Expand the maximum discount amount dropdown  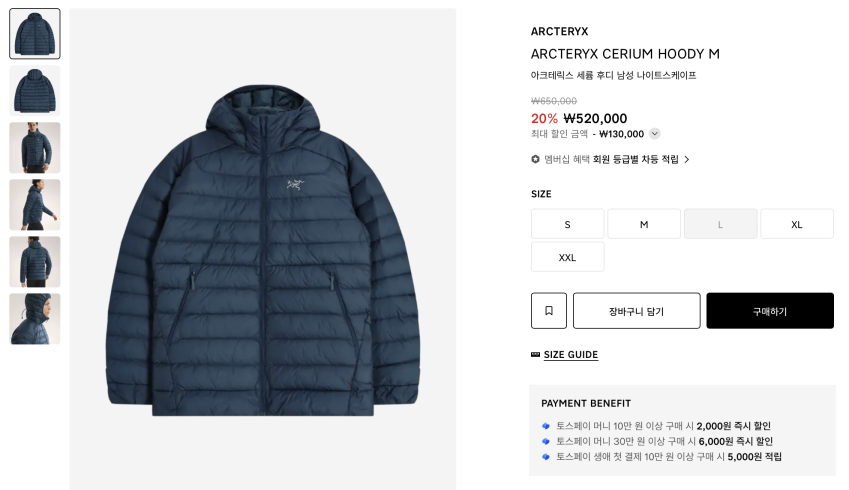click(655, 134)
